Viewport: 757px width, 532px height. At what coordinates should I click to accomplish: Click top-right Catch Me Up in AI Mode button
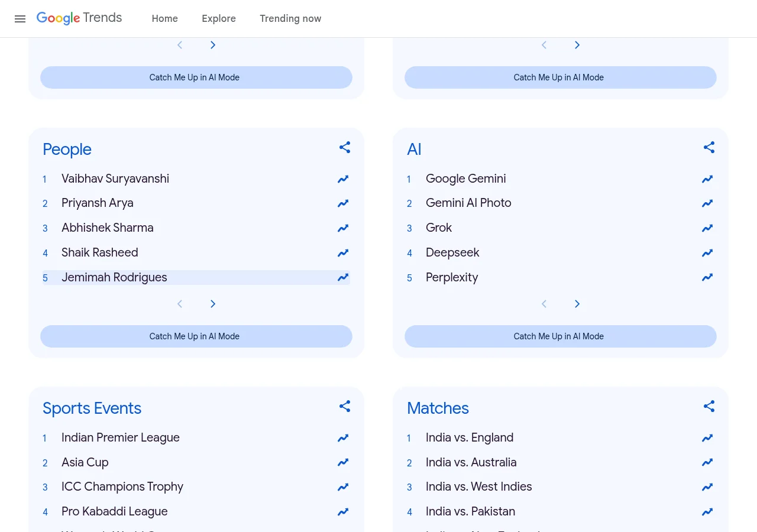pos(561,77)
